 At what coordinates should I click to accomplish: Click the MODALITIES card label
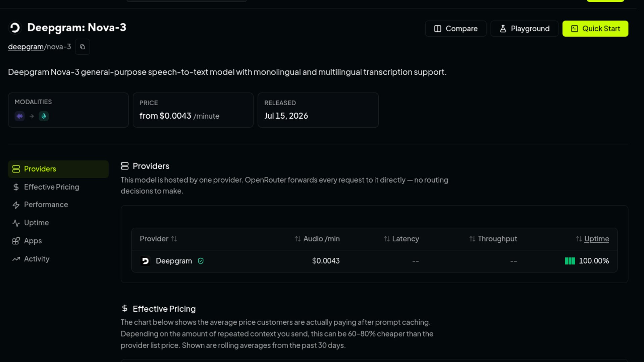pos(33,102)
